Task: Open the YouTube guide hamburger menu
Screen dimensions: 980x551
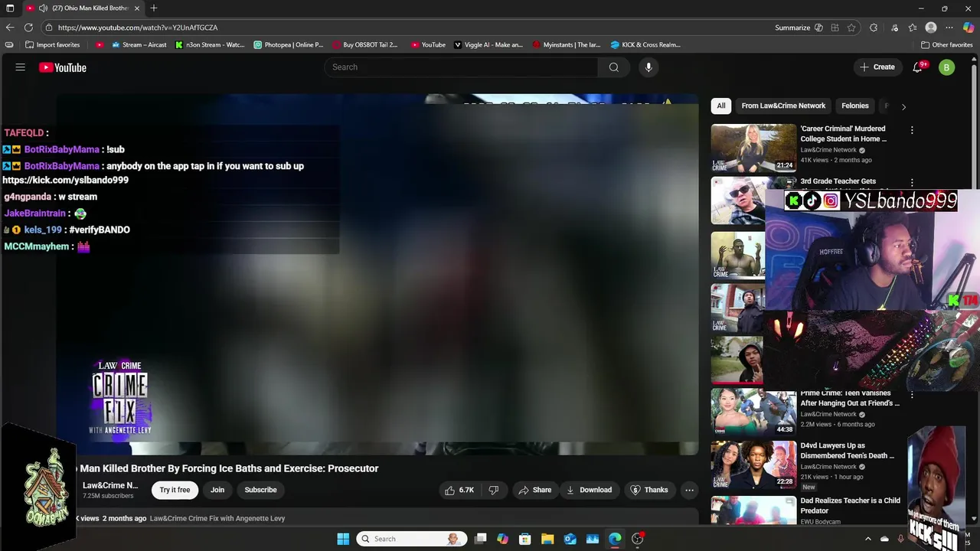Action: click(21, 67)
